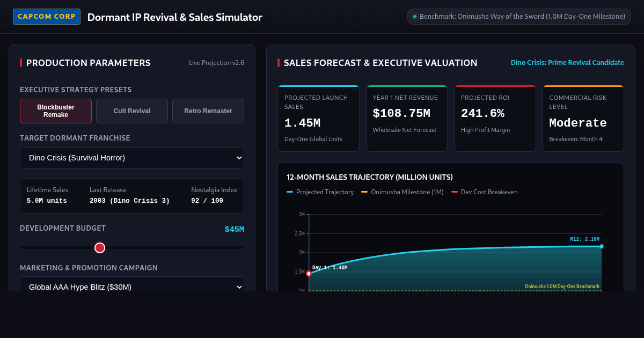Click the 12-Month Sales Trajectory chart title

370,177
